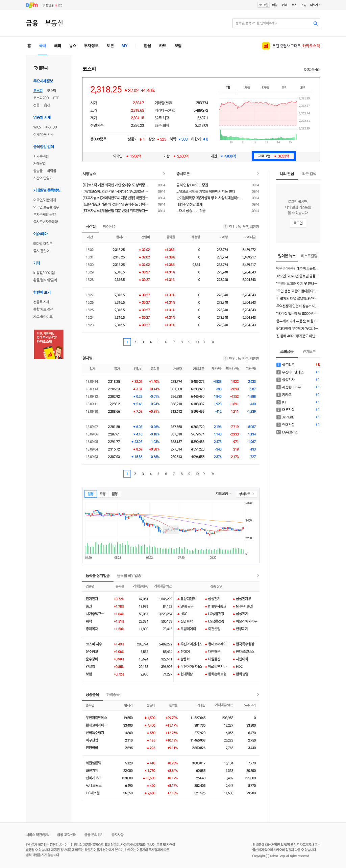
Task: Go to next page of 시간별 table
Action: pyautogui.click(x=204, y=342)
